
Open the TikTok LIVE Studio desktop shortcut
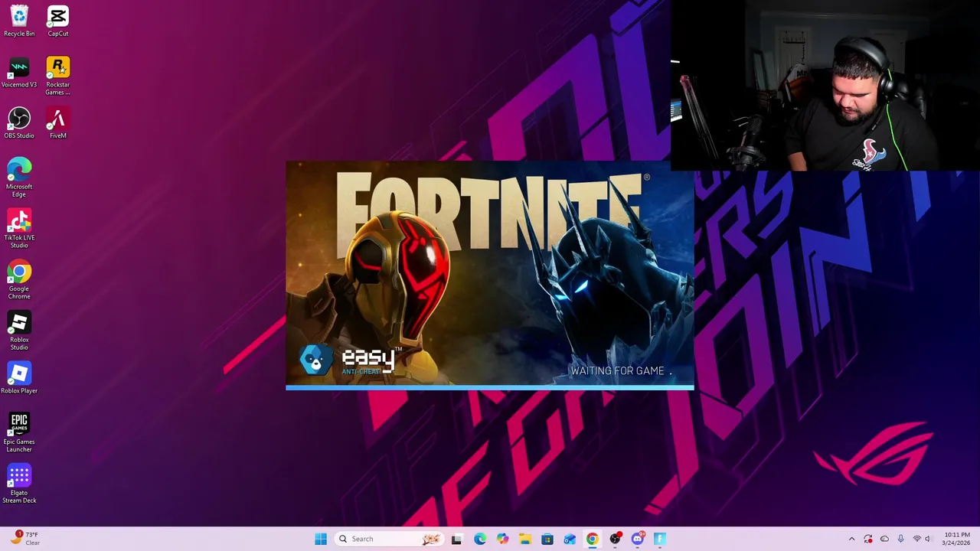pos(19,229)
